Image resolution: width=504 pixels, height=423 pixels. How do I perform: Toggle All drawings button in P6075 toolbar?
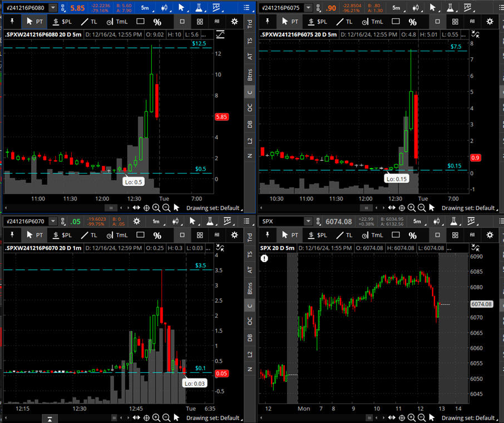[x=472, y=21]
